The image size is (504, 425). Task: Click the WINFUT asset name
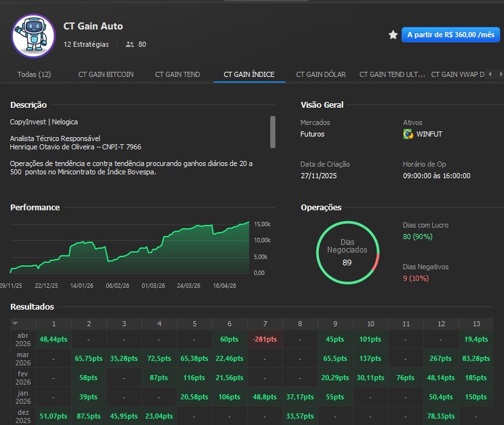pyautogui.click(x=429, y=134)
